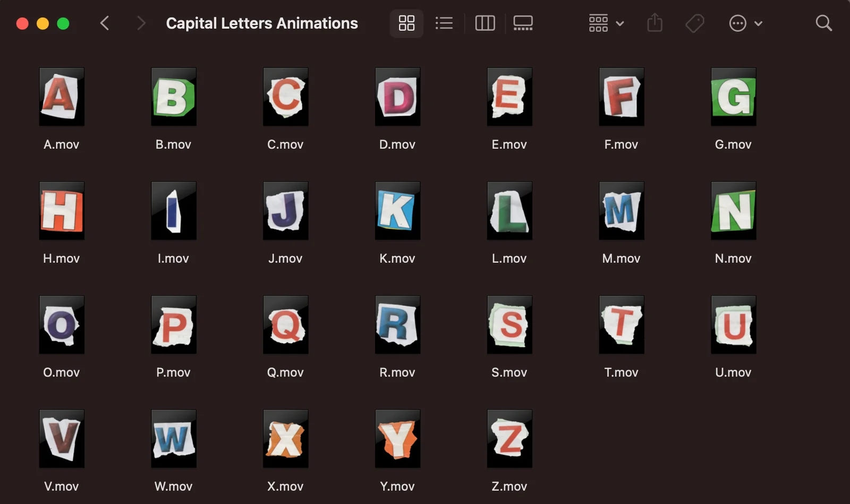Open the group-by options dropdown

click(x=606, y=23)
